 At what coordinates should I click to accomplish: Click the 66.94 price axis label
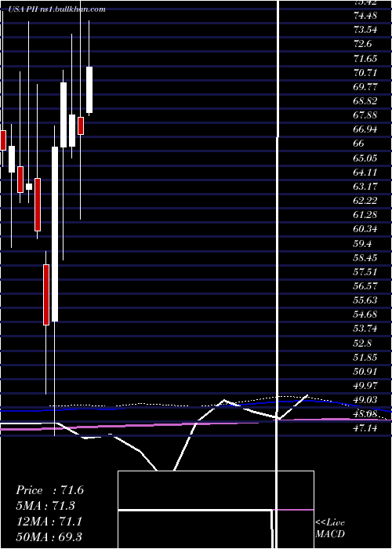(365, 129)
